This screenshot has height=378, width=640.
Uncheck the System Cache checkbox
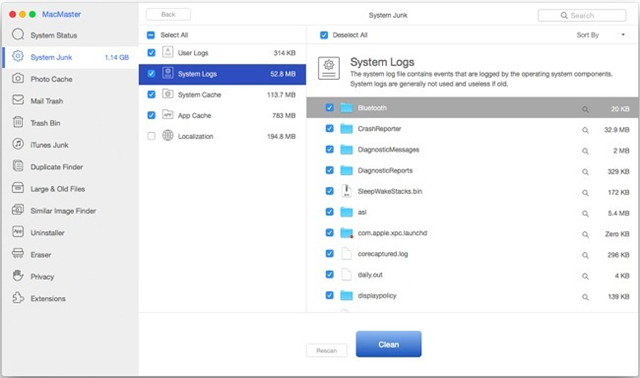(x=151, y=94)
